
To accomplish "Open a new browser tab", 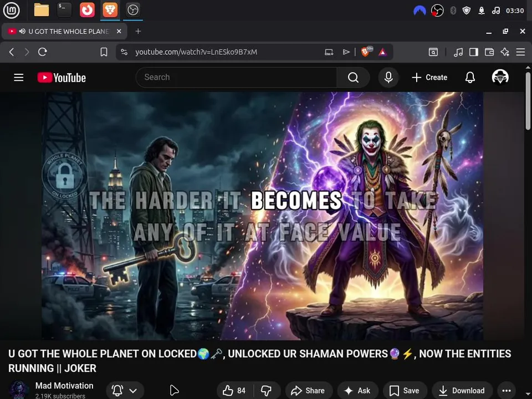I will click(x=138, y=31).
